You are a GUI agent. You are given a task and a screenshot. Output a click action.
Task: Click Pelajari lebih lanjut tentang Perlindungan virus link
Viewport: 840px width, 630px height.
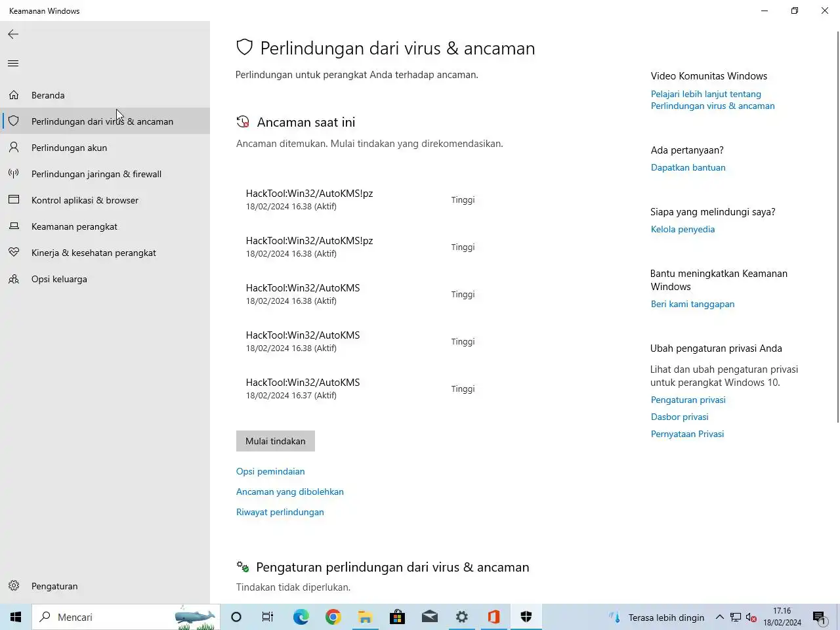tap(713, 100)
